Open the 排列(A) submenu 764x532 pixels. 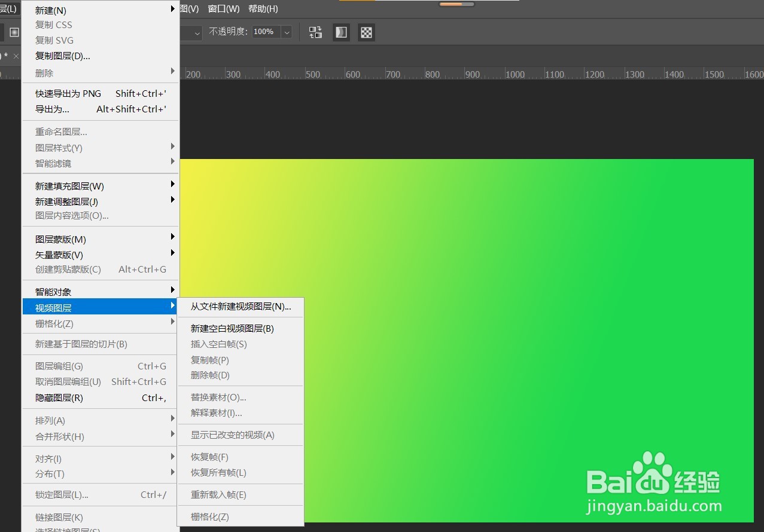[x=101, y=420]
